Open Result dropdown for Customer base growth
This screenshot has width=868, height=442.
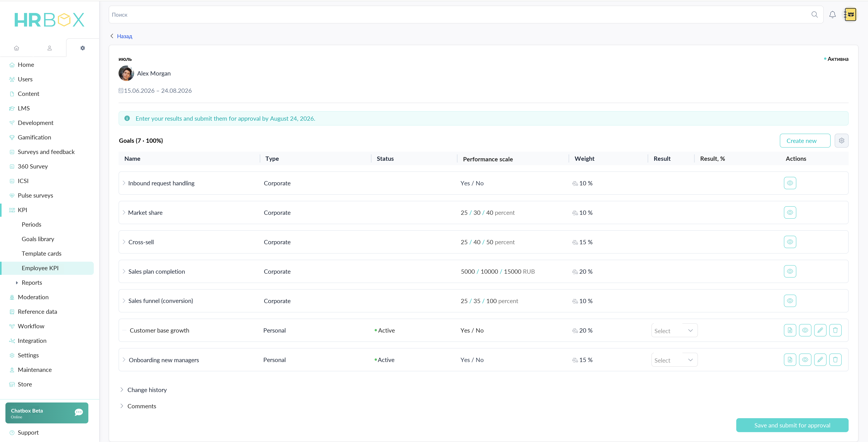tap(674, 330)
